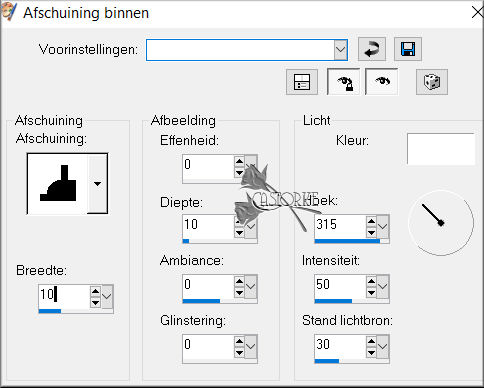Screen dimensions: 484x388
Task: Increase the Breedte value with up arrow
Action: 95,291
